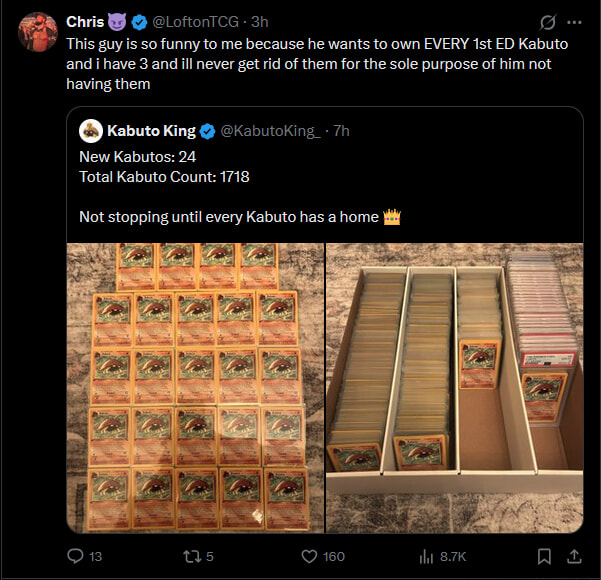Bookmark this post

coord(544,556)
